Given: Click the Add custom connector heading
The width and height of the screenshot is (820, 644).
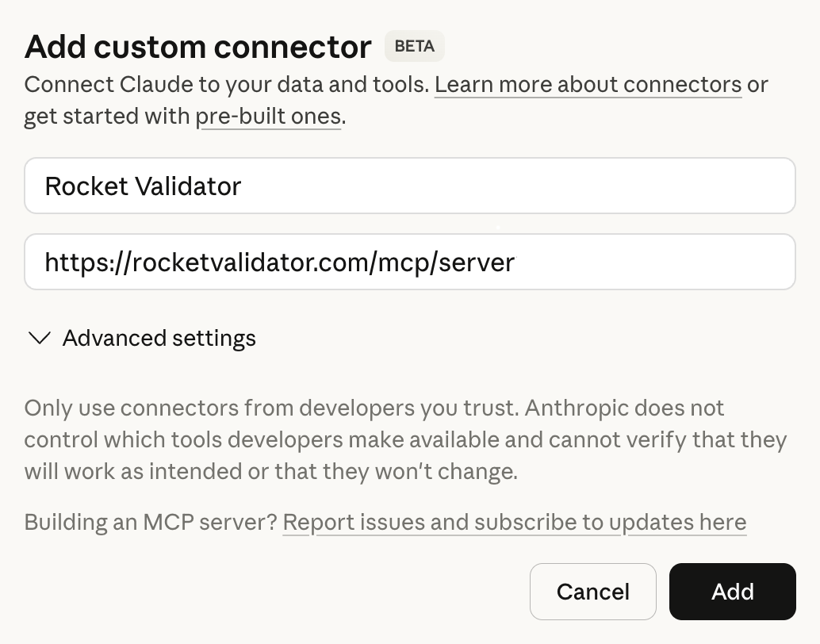Looking at the screenshot, I should coord(197,46).
